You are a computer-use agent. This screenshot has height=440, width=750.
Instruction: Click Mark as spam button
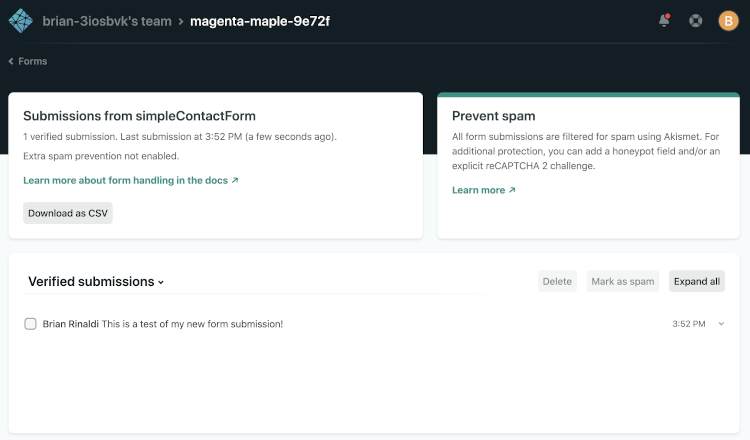[x=623, y=281]
